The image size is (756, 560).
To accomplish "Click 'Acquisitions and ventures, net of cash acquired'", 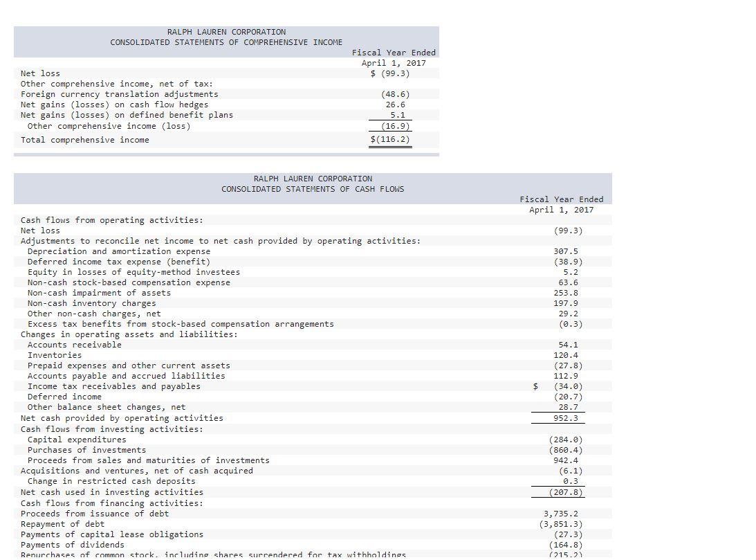I will point(136,471).
